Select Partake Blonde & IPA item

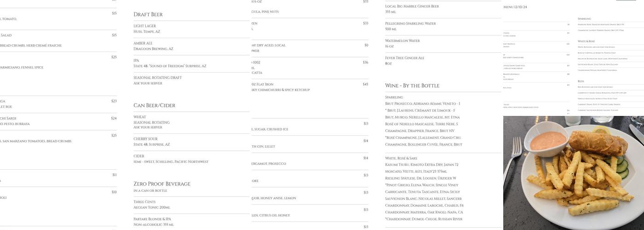(x=154, y=222)
